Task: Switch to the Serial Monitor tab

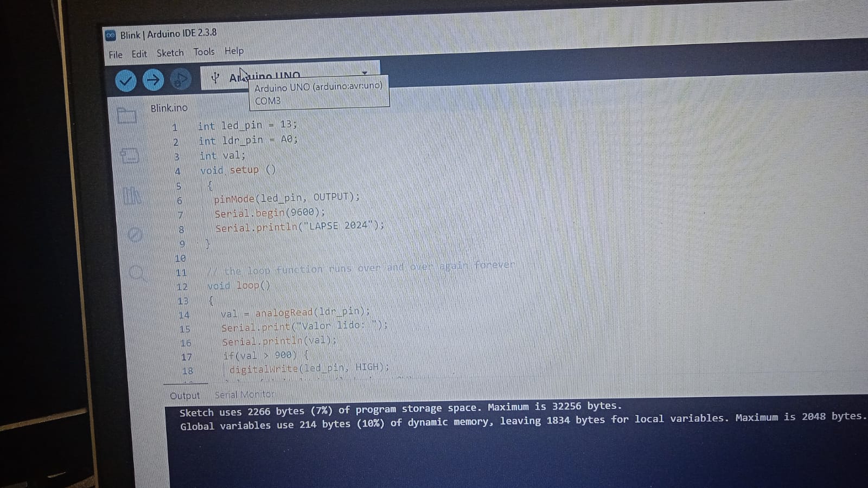Action: click(245, 395)
